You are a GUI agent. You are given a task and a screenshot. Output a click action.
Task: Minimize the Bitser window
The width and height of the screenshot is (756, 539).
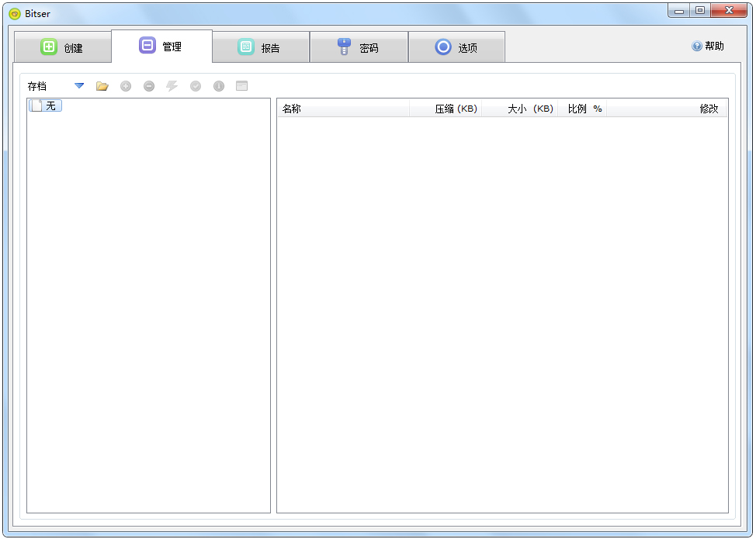click(x=679, y=11)
